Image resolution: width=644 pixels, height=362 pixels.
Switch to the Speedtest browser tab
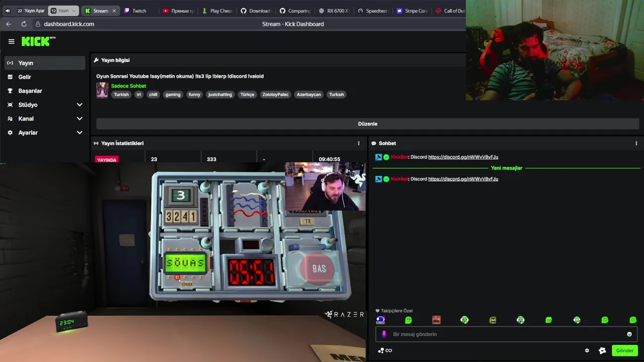click(372, 11)
